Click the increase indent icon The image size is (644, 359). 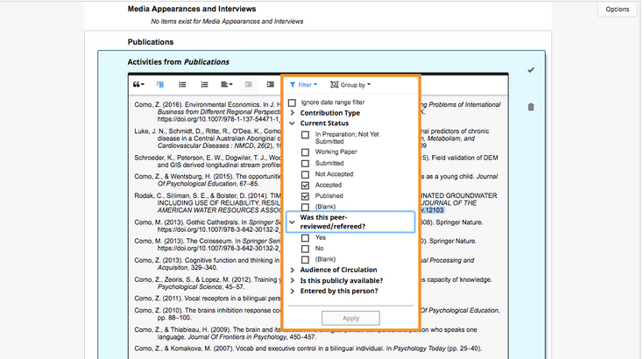click(270, 85)
